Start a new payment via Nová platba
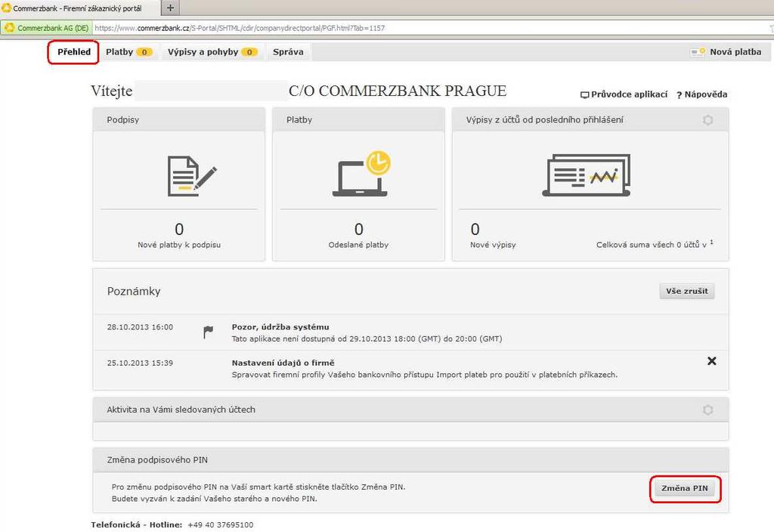This screenshot has height=532, width=774. 735,52
